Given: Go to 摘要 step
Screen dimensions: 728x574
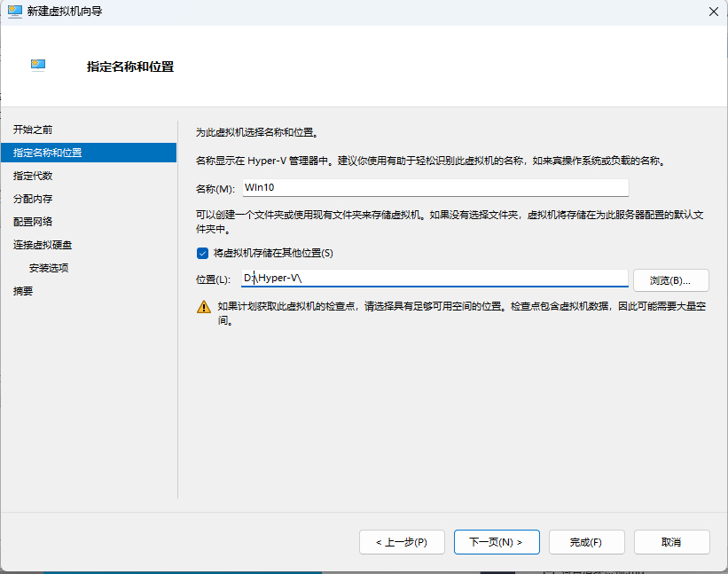Looking at the screenshot, I should (23, 291).
